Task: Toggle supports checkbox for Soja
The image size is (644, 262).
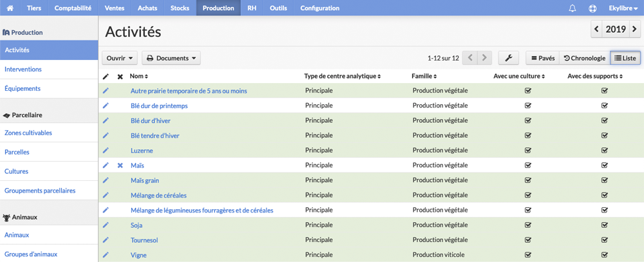Action: coord(605,225)
